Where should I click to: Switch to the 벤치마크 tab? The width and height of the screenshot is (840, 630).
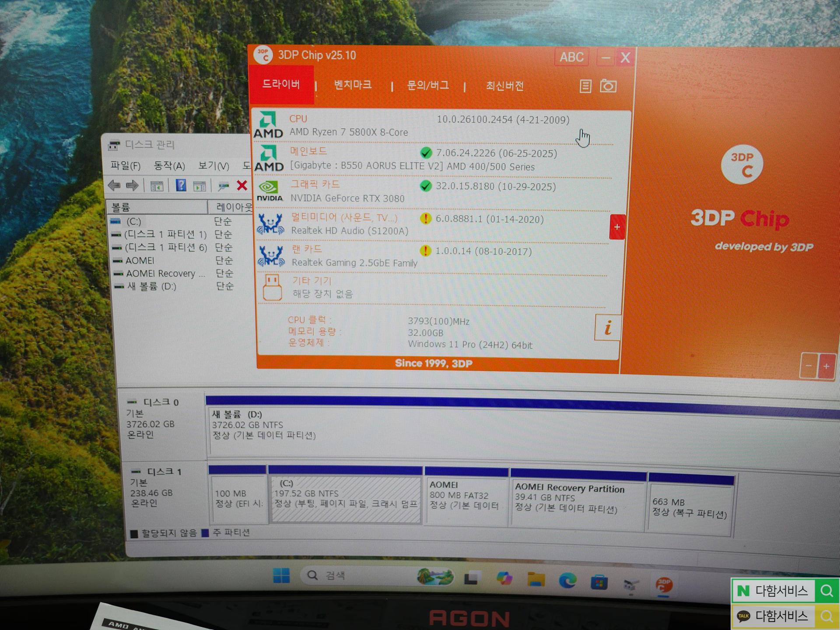353,85
